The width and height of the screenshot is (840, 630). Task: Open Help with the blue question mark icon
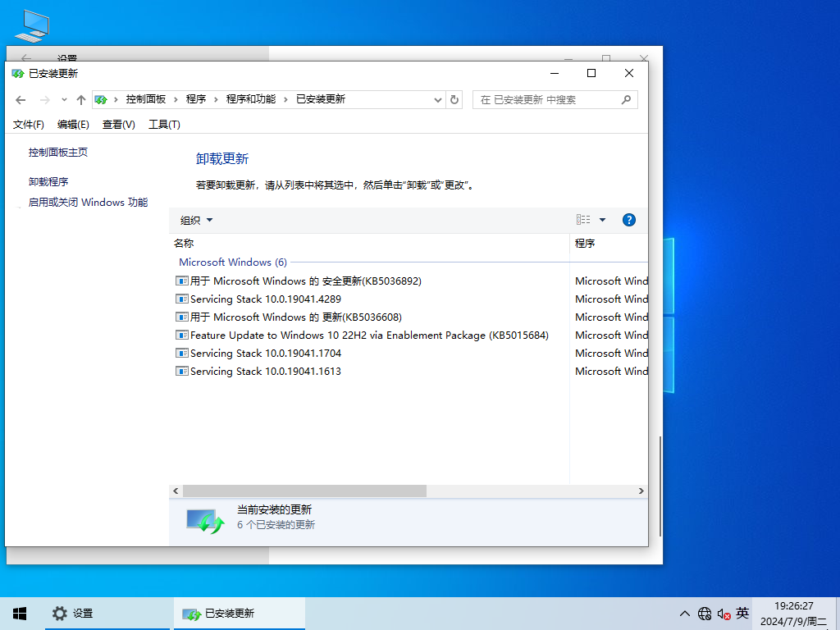pyautogui.click(x=628, y=220)
